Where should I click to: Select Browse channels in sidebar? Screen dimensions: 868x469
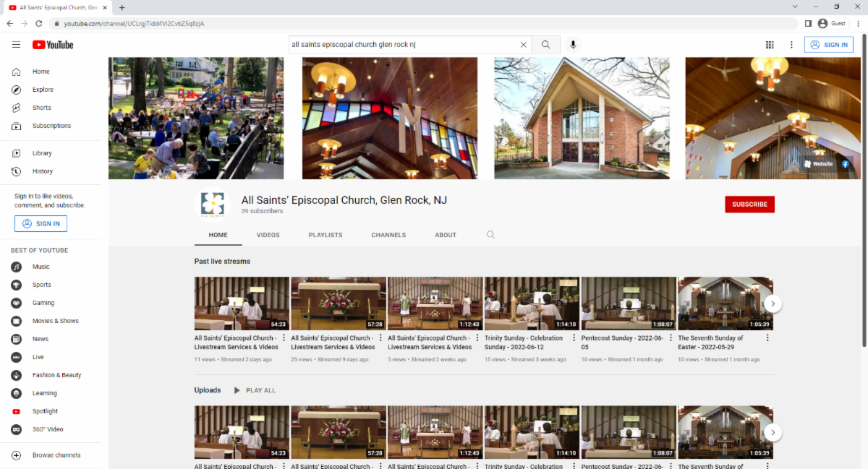pos(56,455)
